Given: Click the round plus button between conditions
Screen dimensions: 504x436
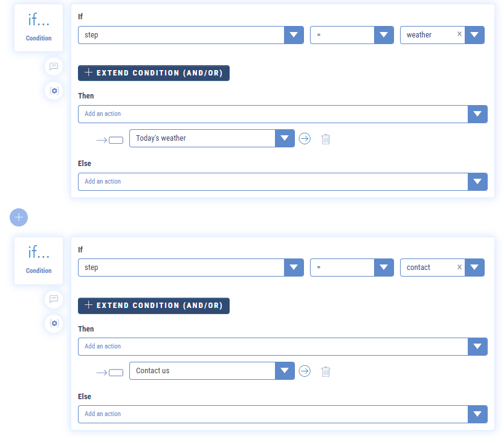Looking at the screenshot, I should 19,217.
